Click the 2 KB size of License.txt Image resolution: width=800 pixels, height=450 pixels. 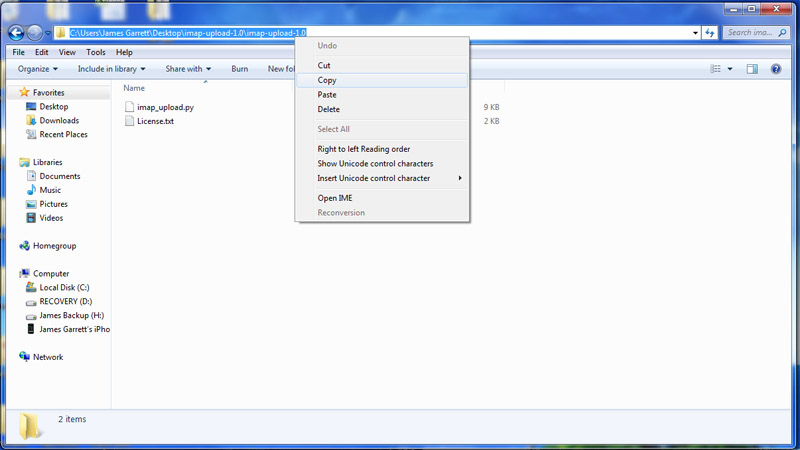[491, 121]
